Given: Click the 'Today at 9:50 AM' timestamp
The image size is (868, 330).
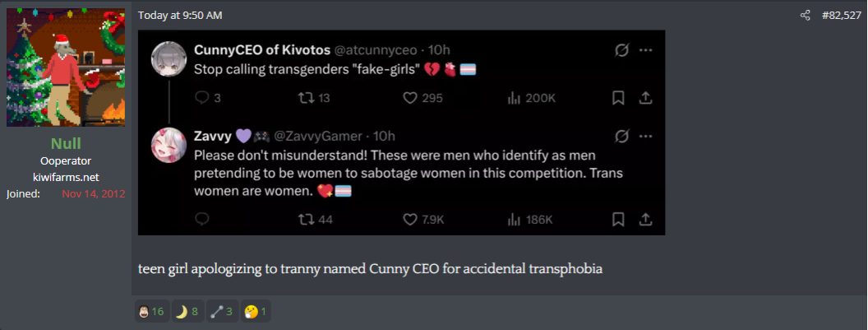Looking at the screenshot, I should click(180, 16).
